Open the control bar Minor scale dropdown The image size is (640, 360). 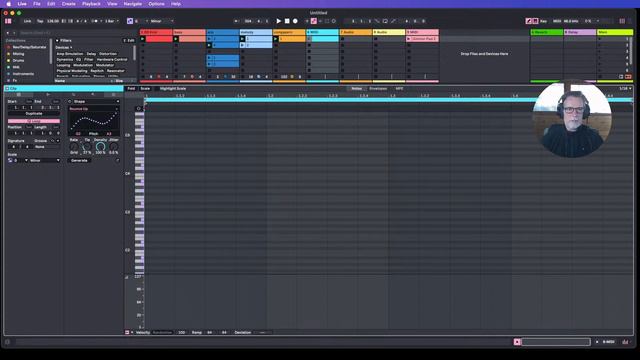(162, 21)
